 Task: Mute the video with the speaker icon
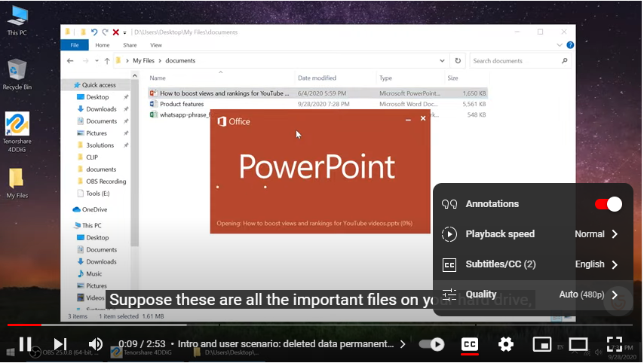coord(96,344)
